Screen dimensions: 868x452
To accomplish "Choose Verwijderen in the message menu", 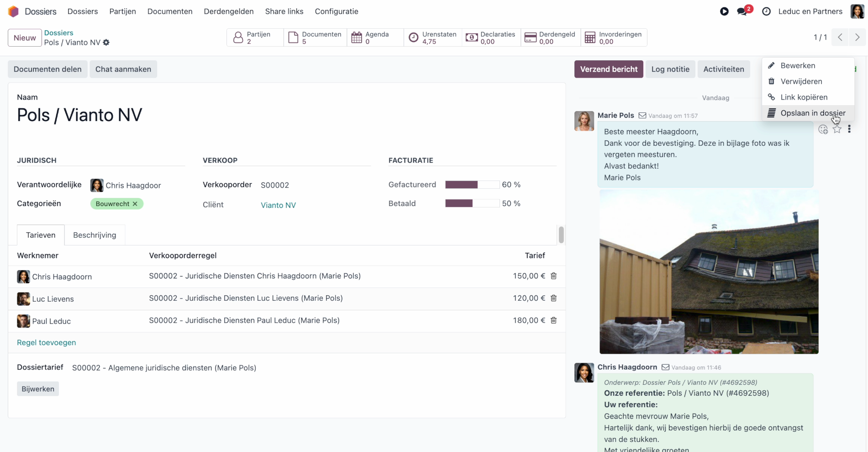I will pos(808,81).
